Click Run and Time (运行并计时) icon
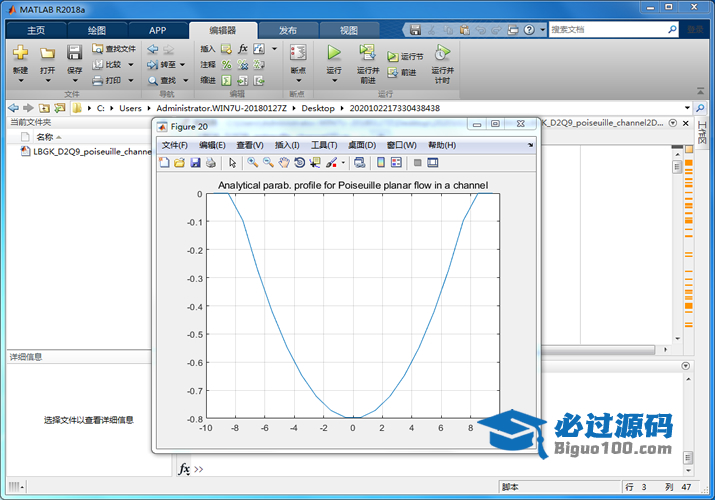The height and width of the screenshot is (500, 715). tap(442, 53)
